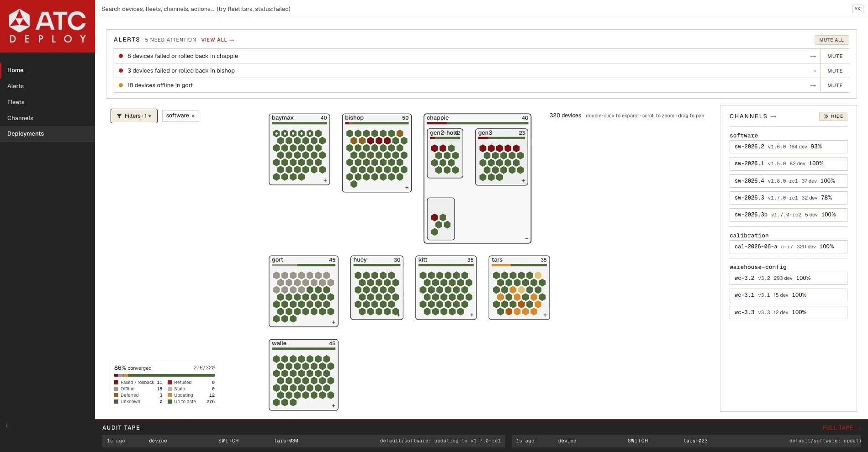Collapse the sidebar with bottom chevron
The height and width of the screenshot is (452, 868).
tap(7, 426)
